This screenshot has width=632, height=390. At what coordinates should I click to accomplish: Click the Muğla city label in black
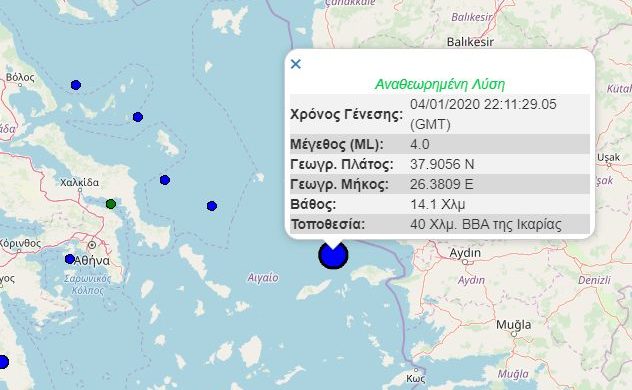click(513, 325)
